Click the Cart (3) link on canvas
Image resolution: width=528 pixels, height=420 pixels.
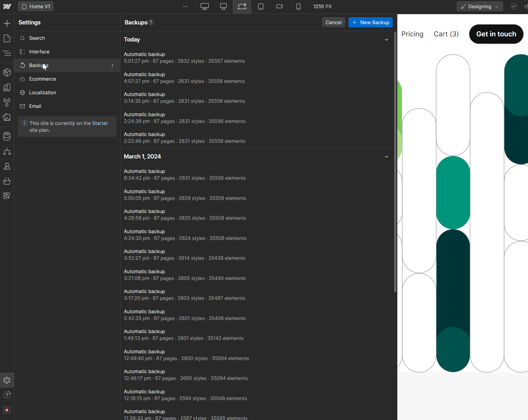446,34
